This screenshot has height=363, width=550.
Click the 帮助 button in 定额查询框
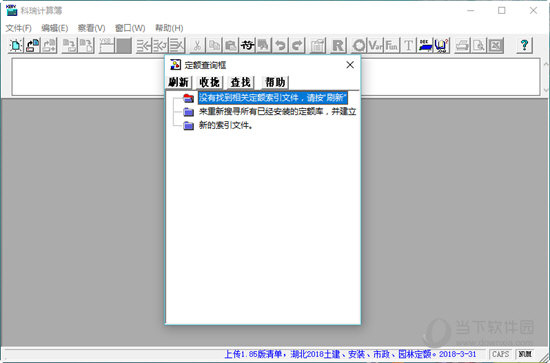click(275, 82)
